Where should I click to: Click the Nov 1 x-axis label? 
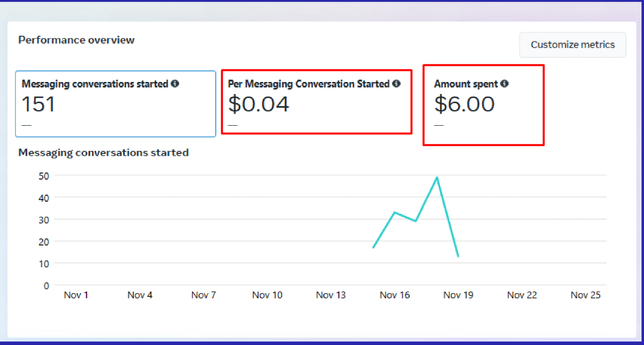(x=76, y=295)
